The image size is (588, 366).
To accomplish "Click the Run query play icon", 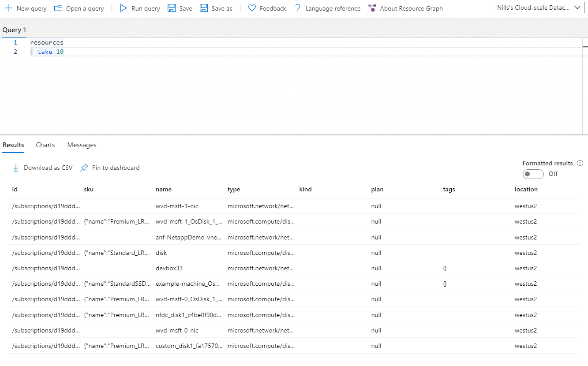I will 124,8.
